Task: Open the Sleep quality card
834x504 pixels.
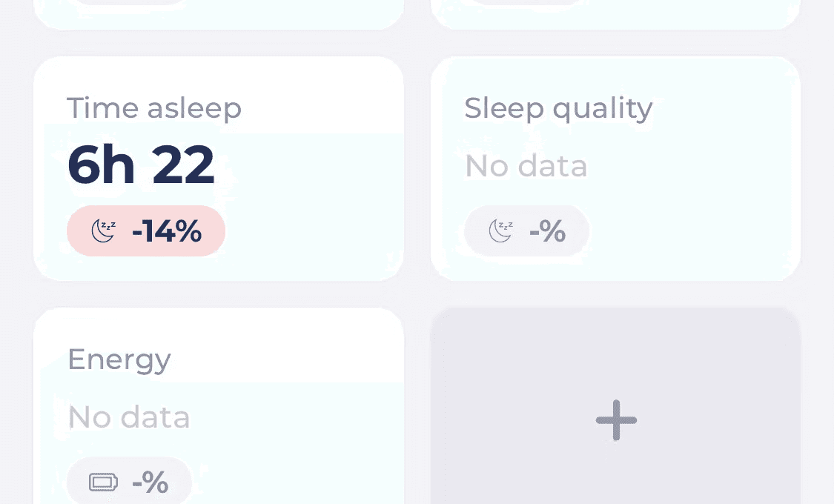Action: click(x=615, y=168)
